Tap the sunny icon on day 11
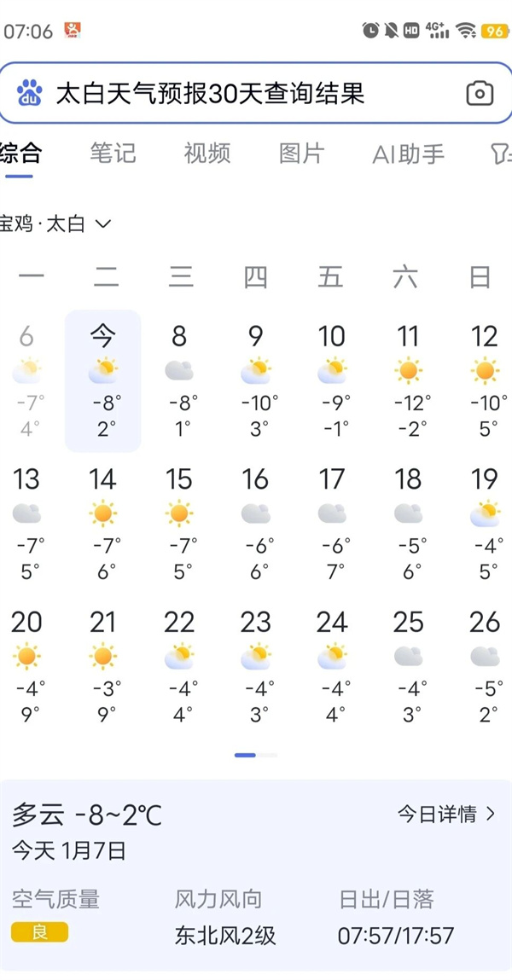 pyautogui.click(x=408, y=371)
